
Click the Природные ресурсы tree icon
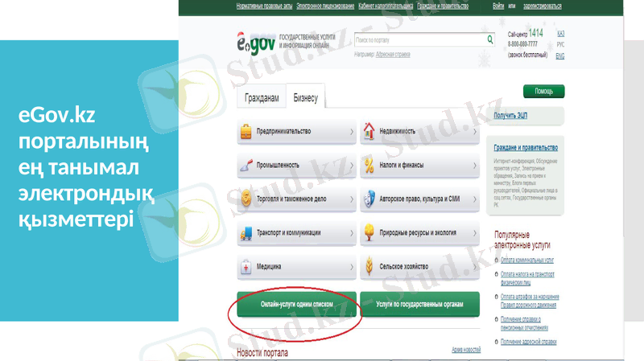(369, 232)
